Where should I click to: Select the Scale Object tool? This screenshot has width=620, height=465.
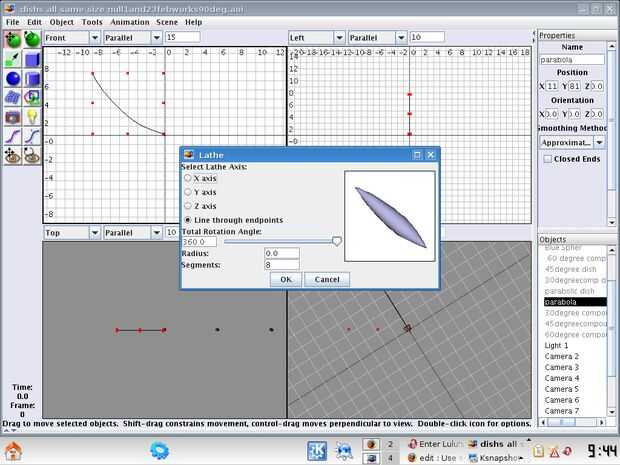pos(13,59)
